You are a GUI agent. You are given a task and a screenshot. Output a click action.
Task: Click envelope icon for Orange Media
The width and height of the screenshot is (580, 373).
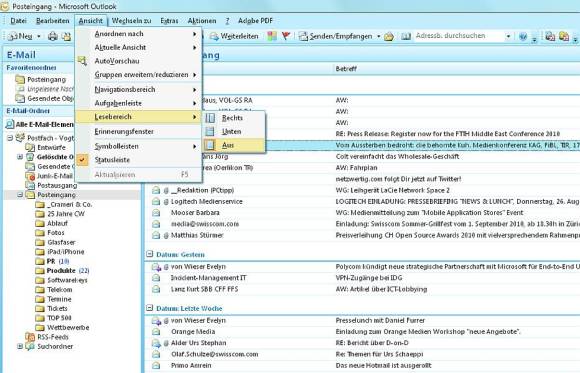pyautogui.click(x=156, y=332)
